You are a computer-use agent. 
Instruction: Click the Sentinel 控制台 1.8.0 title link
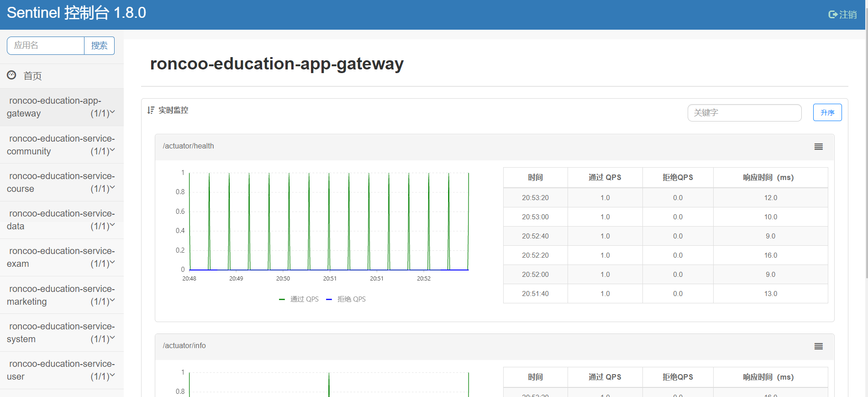(76, 13)
